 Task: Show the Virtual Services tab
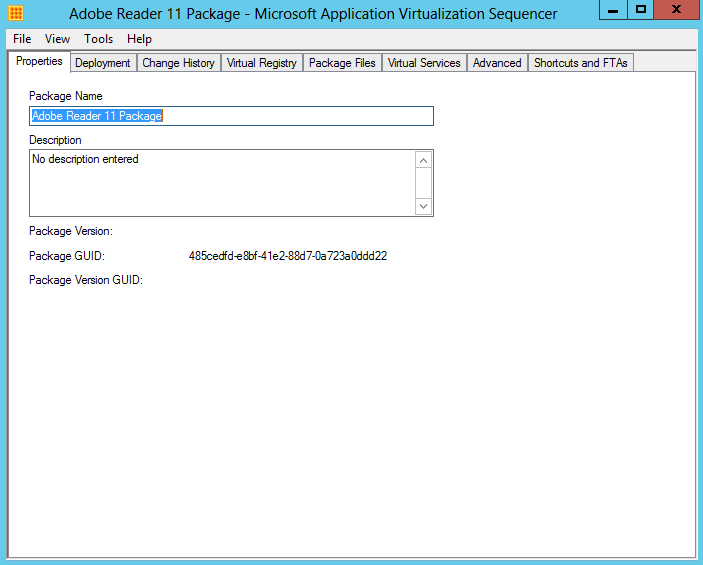coord(424,63)
